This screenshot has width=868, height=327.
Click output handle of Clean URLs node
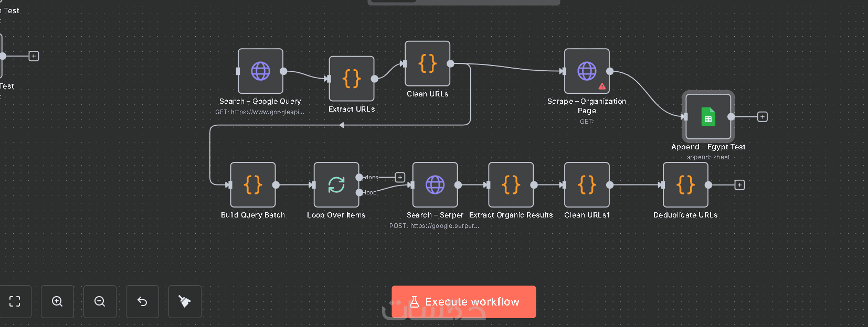coord(450,63)
